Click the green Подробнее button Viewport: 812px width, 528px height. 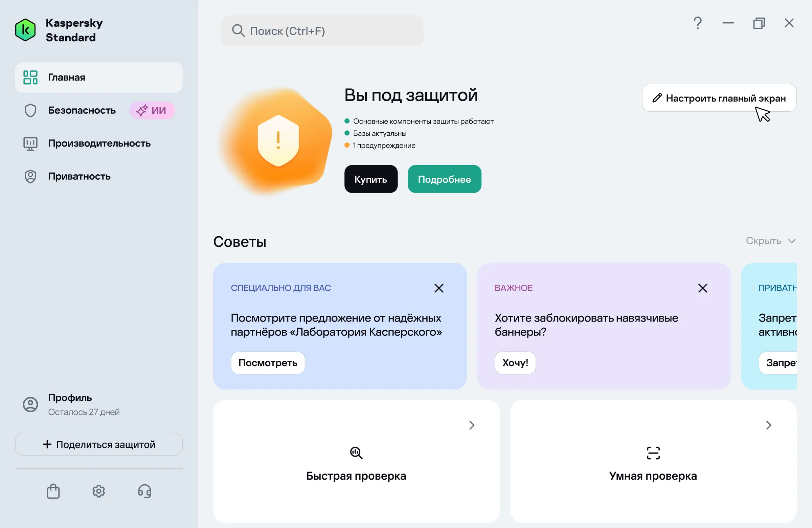point(444,179)
